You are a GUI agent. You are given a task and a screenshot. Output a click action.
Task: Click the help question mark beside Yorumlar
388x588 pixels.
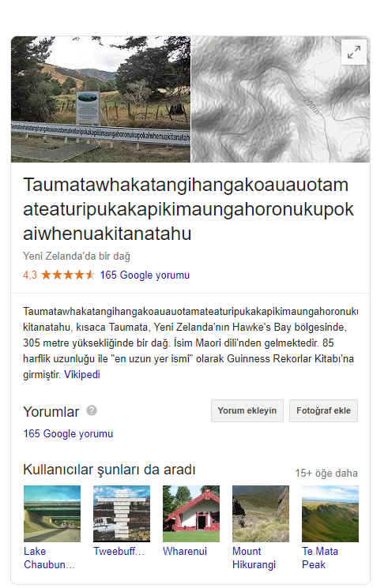click(92, 410)
